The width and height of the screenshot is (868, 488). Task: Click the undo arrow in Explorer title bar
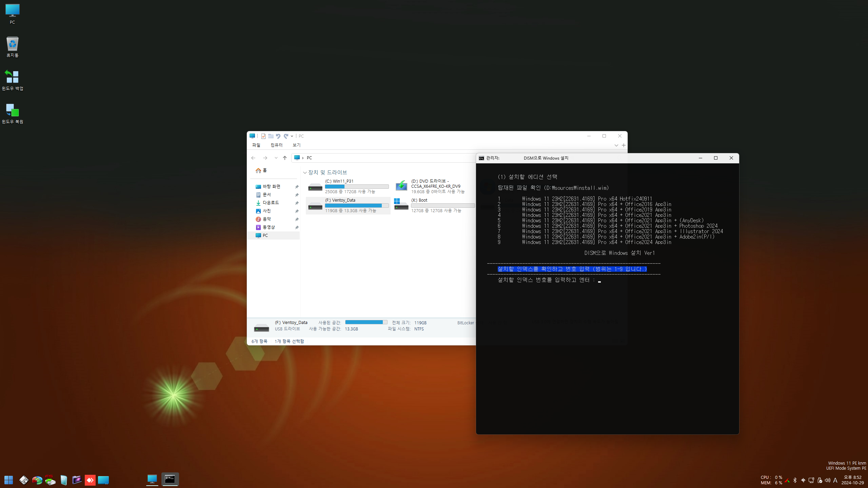278,136
